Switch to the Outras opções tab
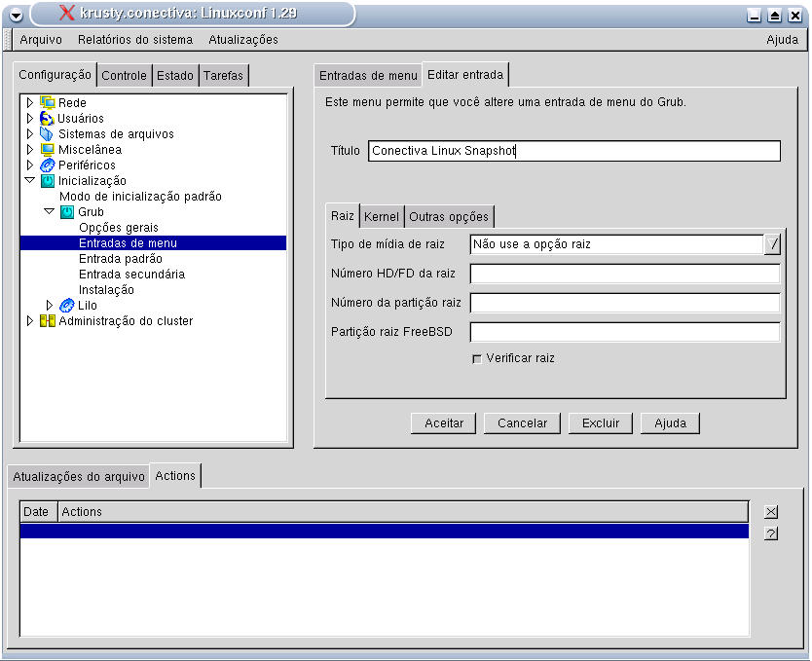 pos(449,217)
